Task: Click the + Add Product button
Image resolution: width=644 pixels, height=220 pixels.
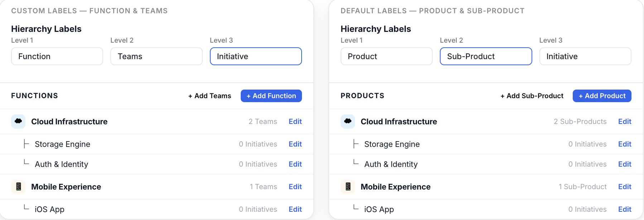Action: [602, 96]
